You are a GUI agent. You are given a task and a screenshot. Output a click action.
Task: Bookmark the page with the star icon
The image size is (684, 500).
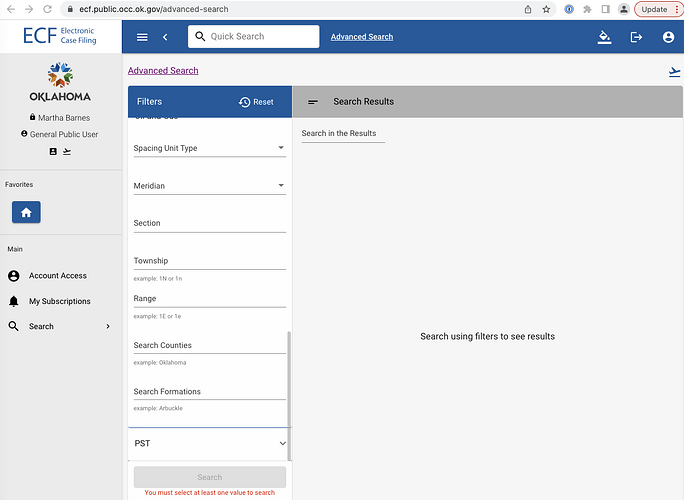[x=546, y=9]
